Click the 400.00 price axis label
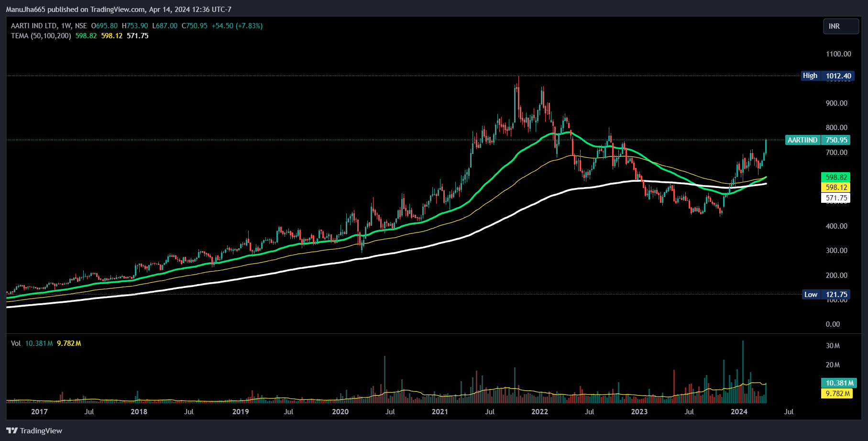Image resolution: width=868 pixels, height=441 pixels. [836, 226]
